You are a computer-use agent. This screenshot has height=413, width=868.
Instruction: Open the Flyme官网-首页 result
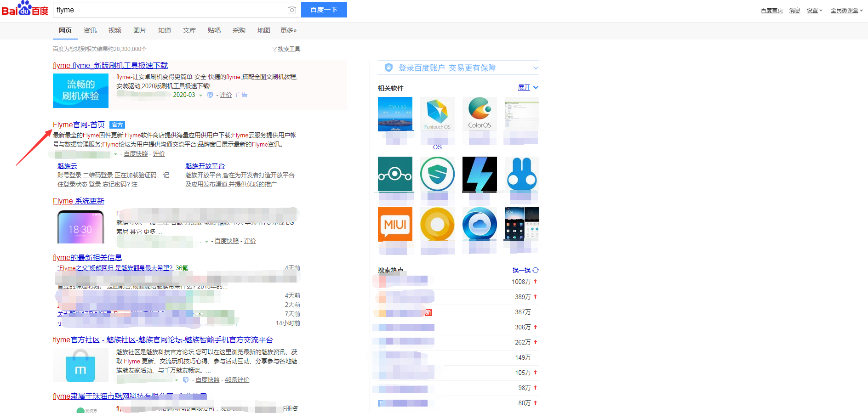click(x=79, y=125)
